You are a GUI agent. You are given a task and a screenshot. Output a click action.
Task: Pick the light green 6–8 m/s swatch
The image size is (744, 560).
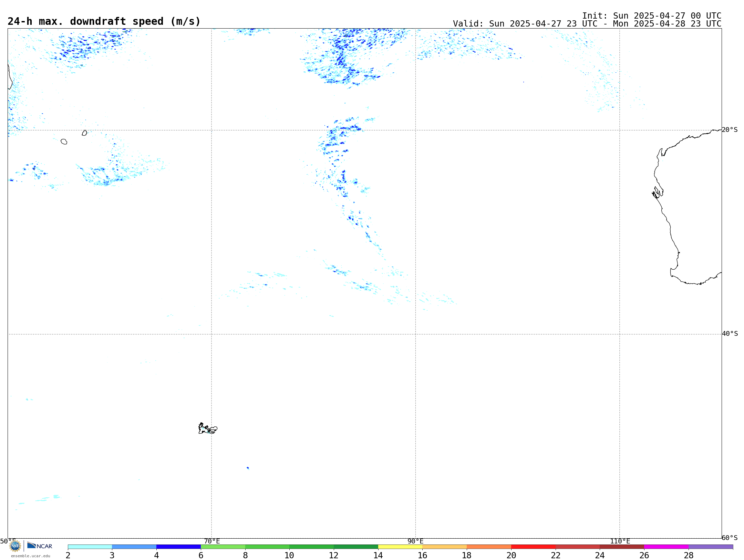tap(223, 547)
